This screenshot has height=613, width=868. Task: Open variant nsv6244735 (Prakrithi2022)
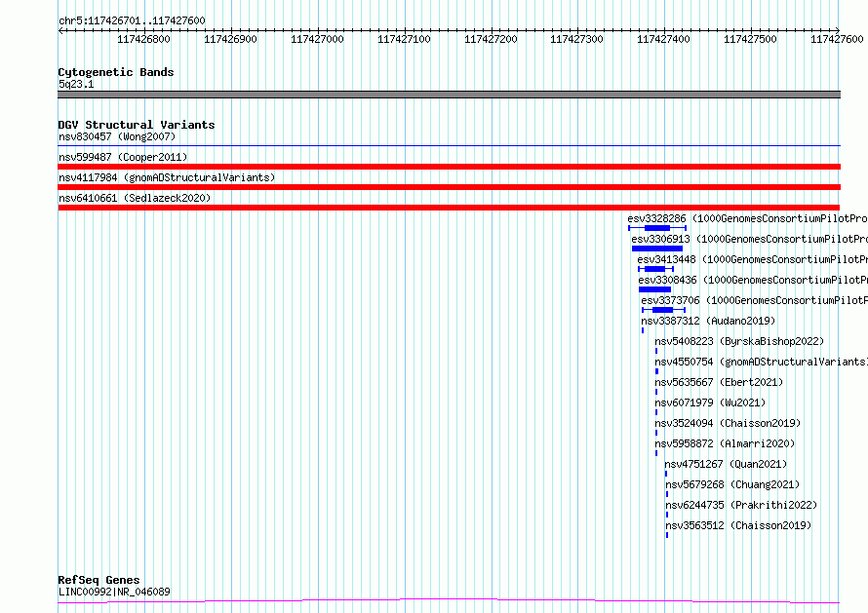[x=741, y=505]
